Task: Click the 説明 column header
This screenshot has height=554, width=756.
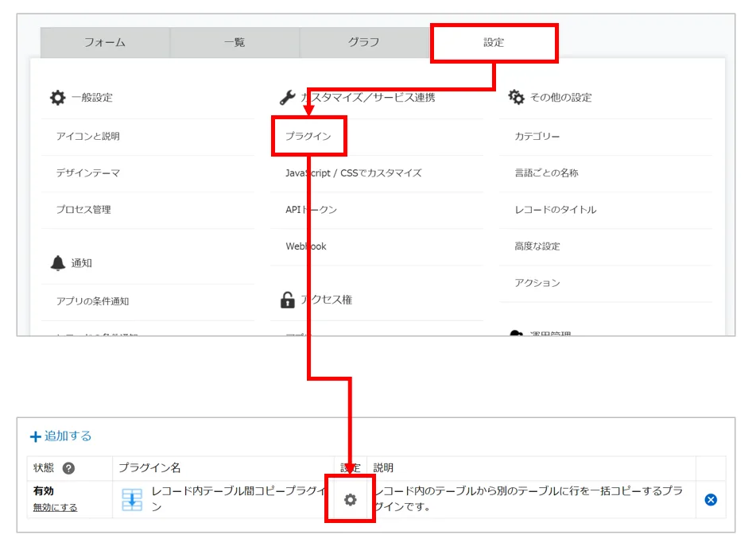Action: click(x=383, y=467)
